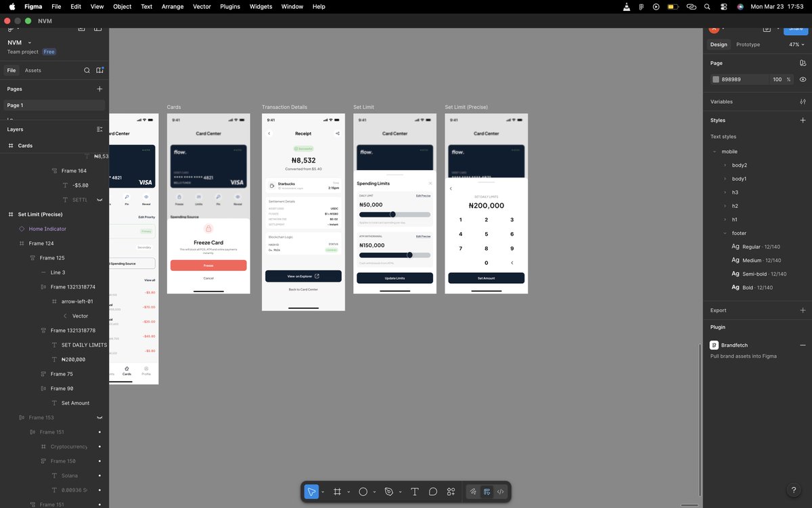Switch to Design mode in toolbar
The width and height of the screenshot is (812, 508).
click(487, 492)
